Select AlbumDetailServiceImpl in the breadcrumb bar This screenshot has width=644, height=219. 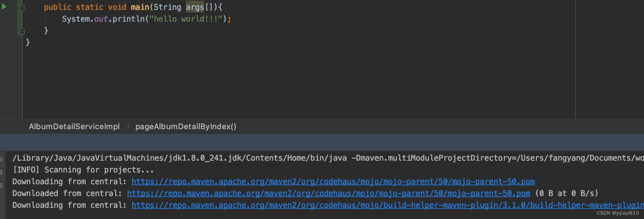[74, 127]
